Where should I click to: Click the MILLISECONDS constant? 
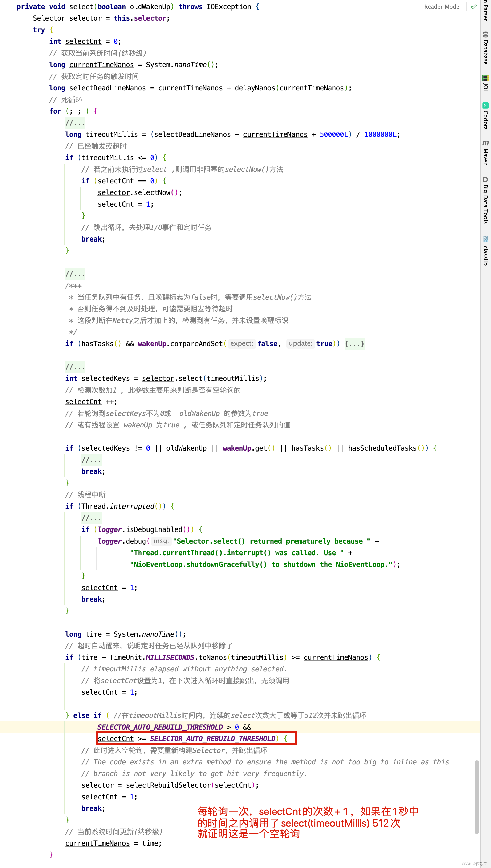click(x=170, y=658)
